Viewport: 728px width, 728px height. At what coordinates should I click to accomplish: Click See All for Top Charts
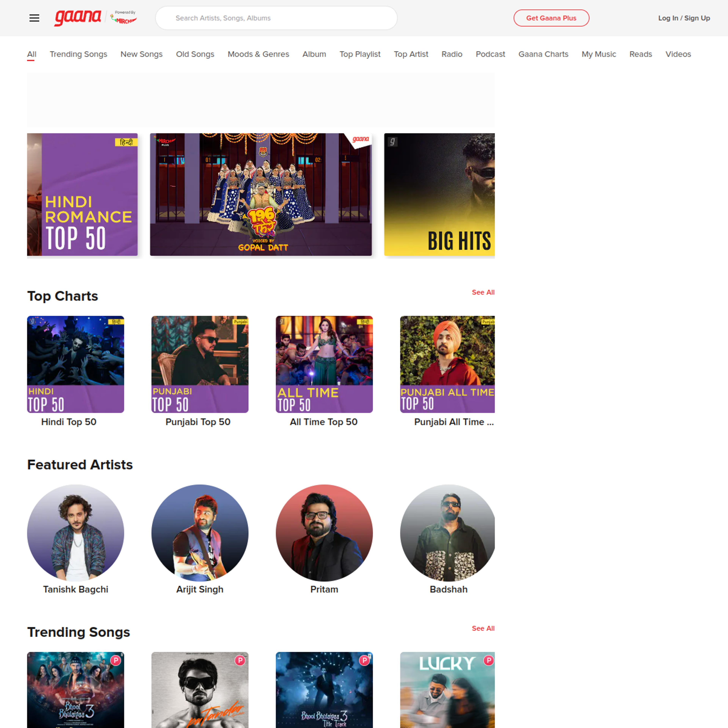point(483,292)
